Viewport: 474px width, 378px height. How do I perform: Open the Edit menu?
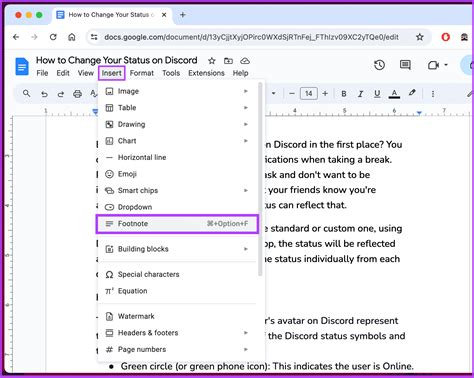[63, 73]
